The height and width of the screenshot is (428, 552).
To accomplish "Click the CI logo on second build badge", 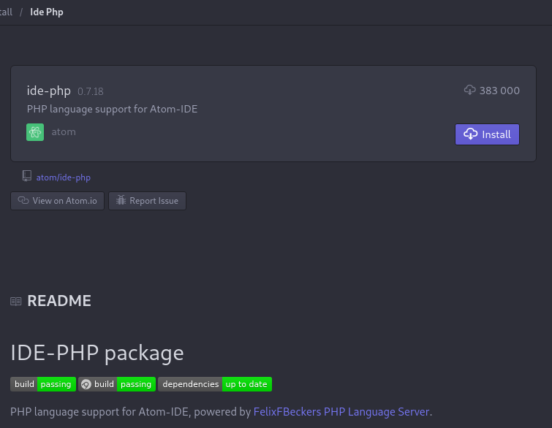I will point(86,384).
